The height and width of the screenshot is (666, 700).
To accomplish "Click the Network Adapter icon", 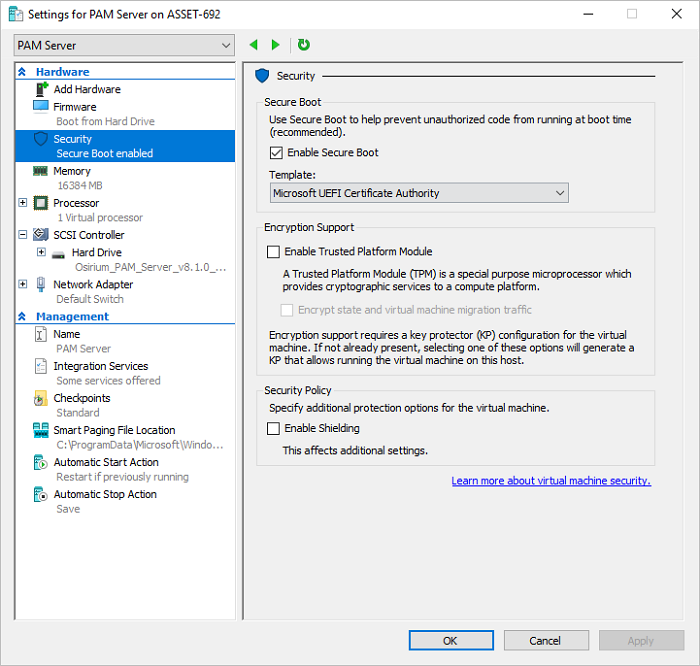I will coord(41,284).
